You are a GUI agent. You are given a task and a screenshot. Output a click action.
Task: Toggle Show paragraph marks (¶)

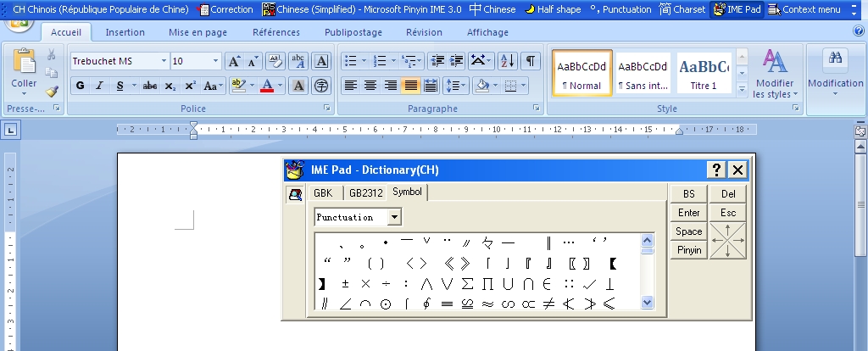[531, 61]
